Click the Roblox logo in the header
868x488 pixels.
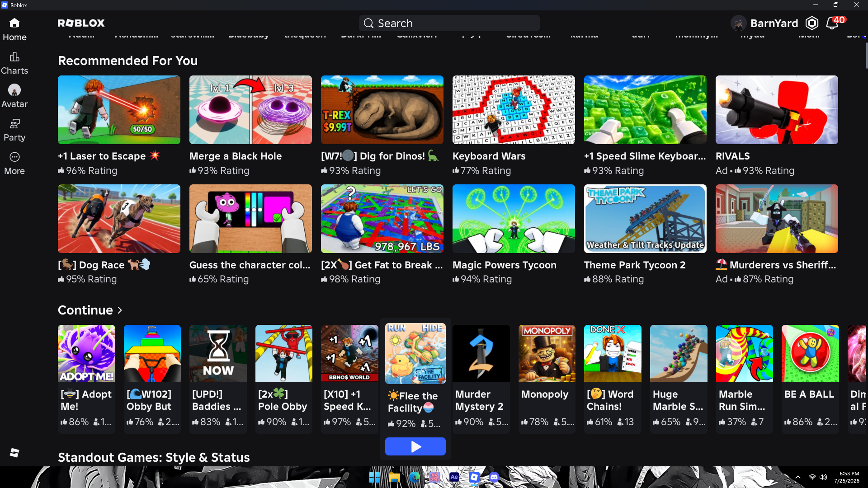[x=81, y=23]
